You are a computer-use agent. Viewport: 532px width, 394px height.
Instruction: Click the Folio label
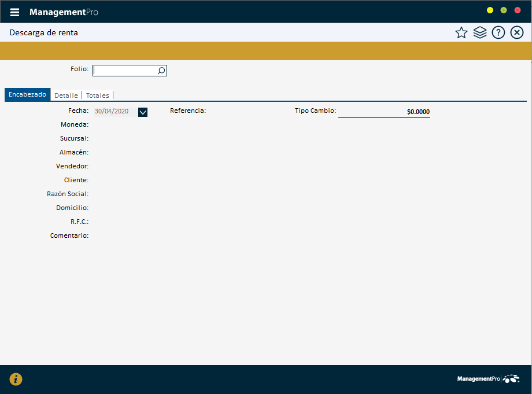pyautogui.click(x=79, y=69)
